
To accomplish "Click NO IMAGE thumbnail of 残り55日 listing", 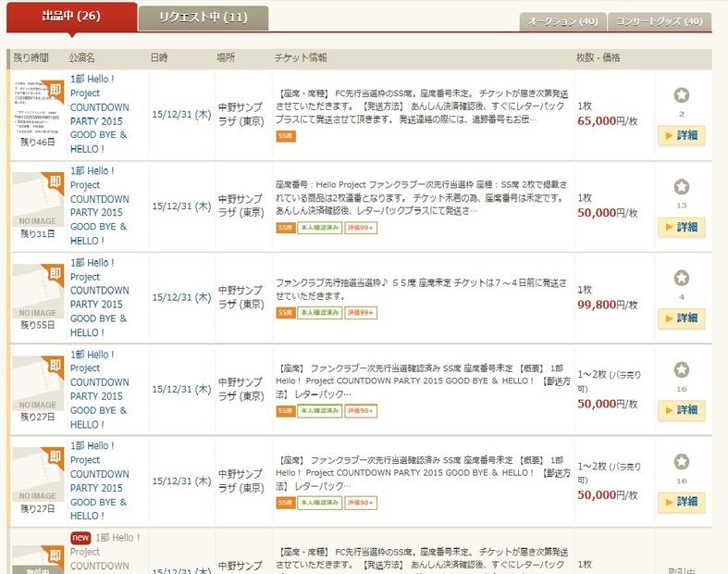I will click(x=38, y=291).
